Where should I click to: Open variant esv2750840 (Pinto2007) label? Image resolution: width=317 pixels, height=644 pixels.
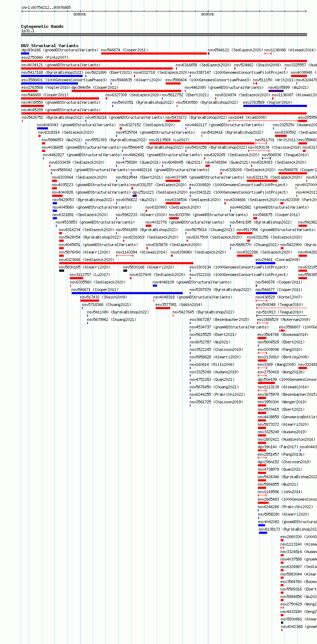coord(45,58)
